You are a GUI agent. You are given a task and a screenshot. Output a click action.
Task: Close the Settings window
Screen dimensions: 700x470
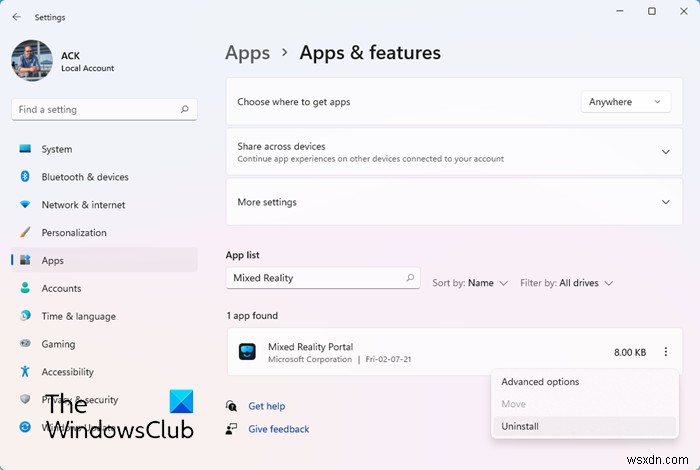pyautogui.click(x=683, y=11)
